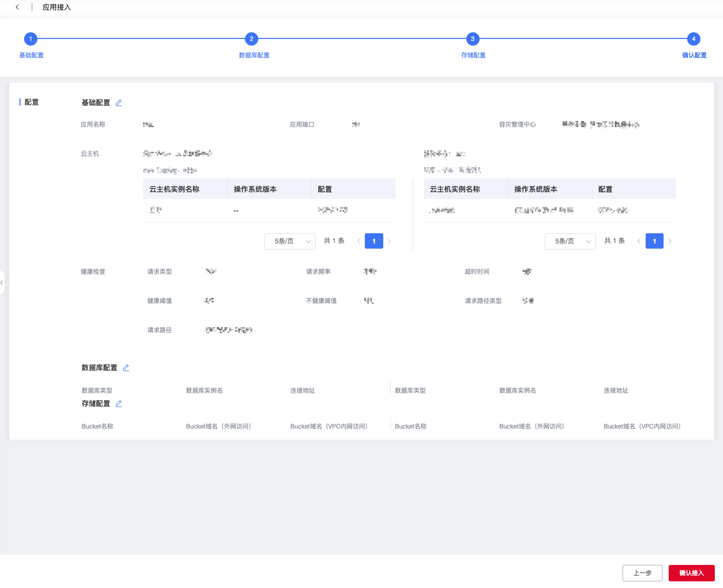Image resolution: width=723 pixels, height=588 pixels.
Task: Open left table's 5条/页 page size dropdown
Action: [x=290, y=241]
